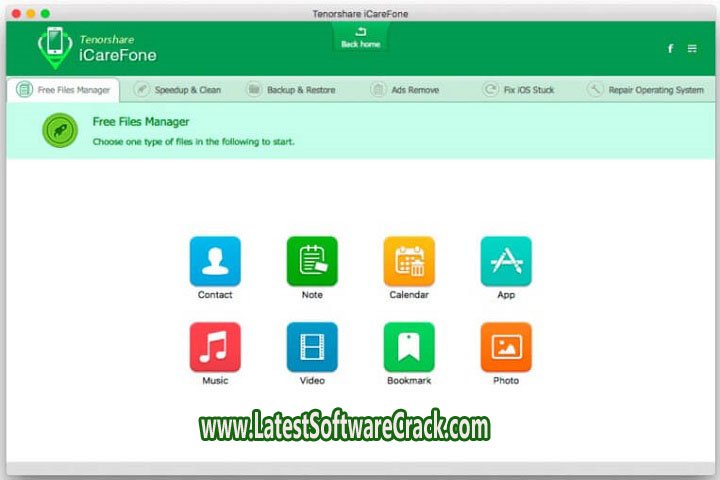Click the App manager icon
720x480 pixels.
pyautogui.click(x=506, y=261)
